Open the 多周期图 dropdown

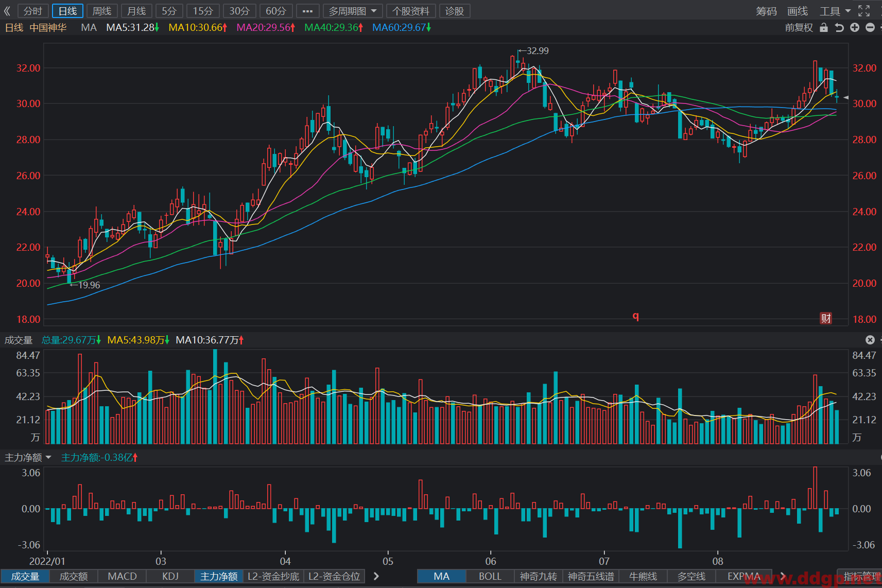pyautogui.click(x=353, y=11)
